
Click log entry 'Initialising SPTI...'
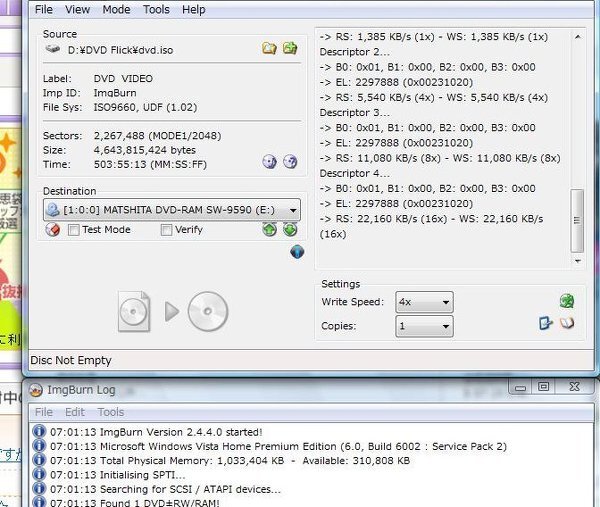117,475
